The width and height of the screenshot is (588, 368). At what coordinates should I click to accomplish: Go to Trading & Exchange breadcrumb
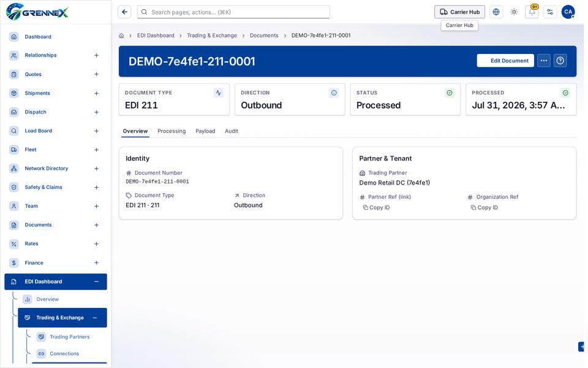click(x=212, y=36)
